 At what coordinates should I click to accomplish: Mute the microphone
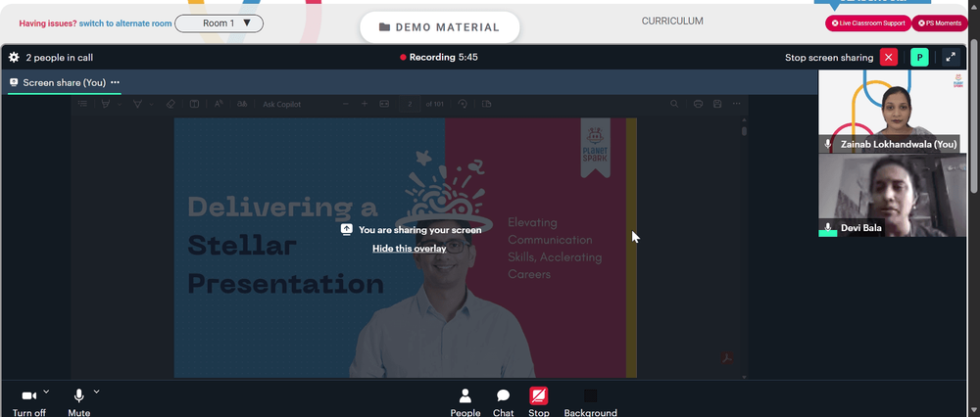point(78,403)
